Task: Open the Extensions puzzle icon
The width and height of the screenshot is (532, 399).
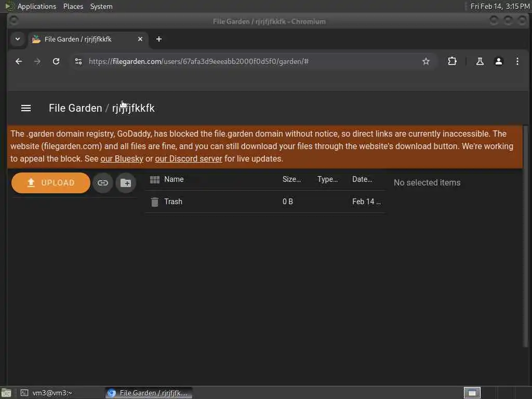Action: [453, 61]
